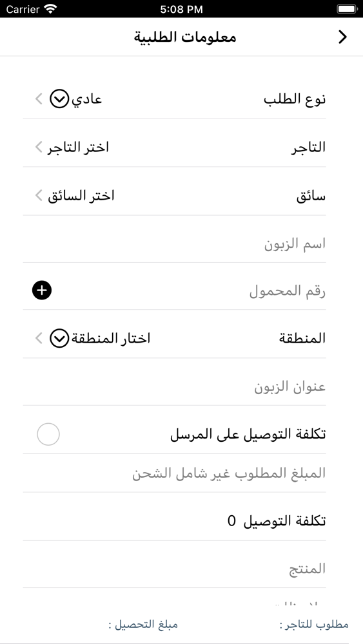363x644 pixels.
Task: Tap the مطلوب للتاجر footer label
Action: [x=314, y=625]
